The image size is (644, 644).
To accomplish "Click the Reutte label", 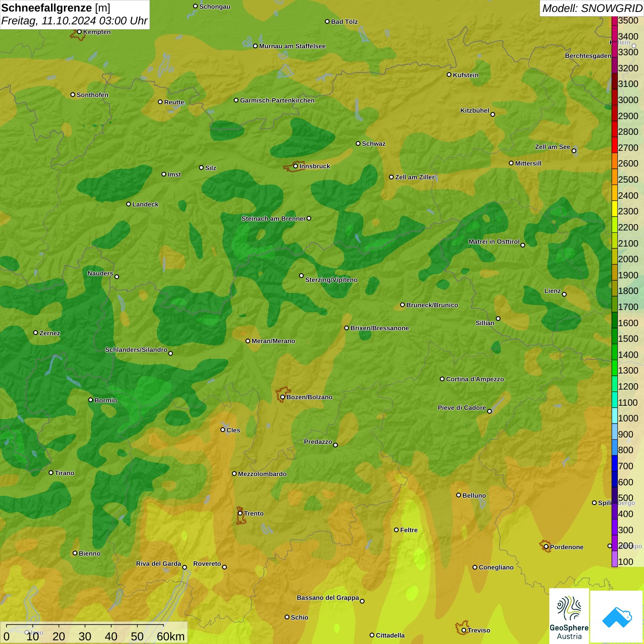I will pyautogui.click(x=174, y=102).
